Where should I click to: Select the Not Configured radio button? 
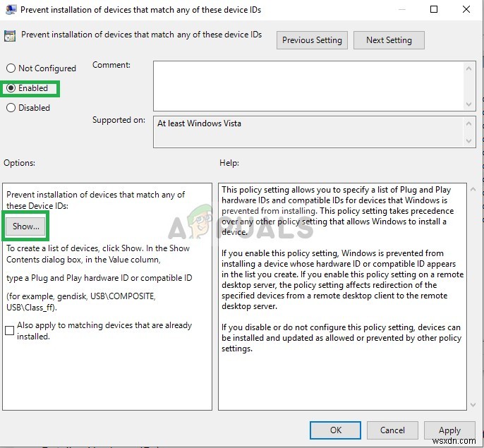(11, 68)
